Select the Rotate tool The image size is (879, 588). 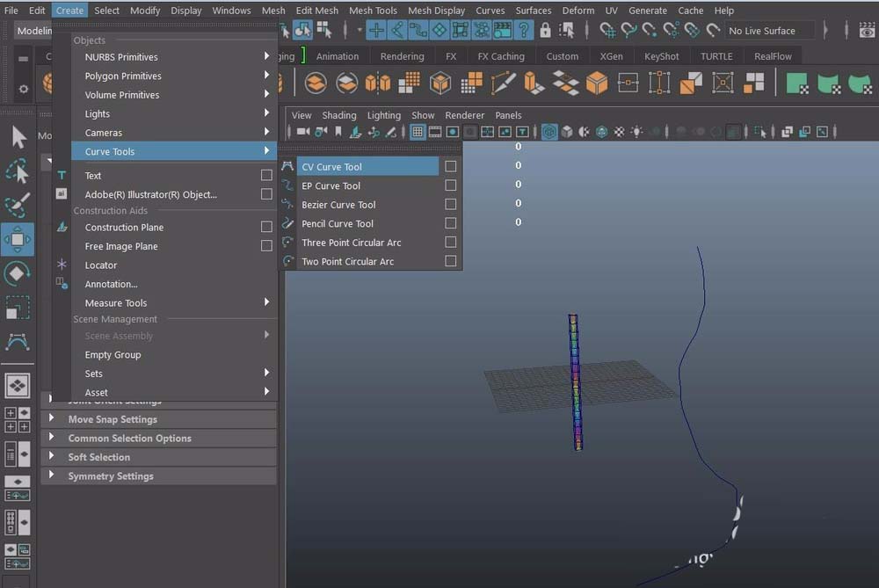[18, 273]
